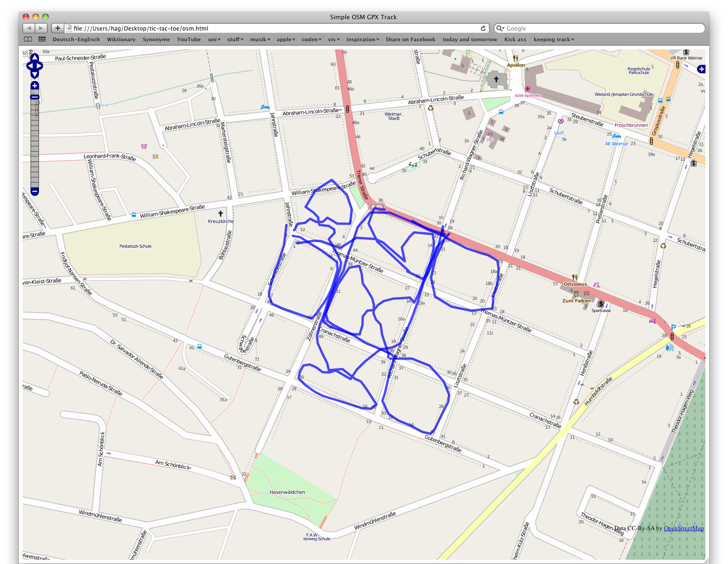Screen dimensions: 728x564
Task: Expand the inspiration bookmarks folder
Action: coord(363,39)
